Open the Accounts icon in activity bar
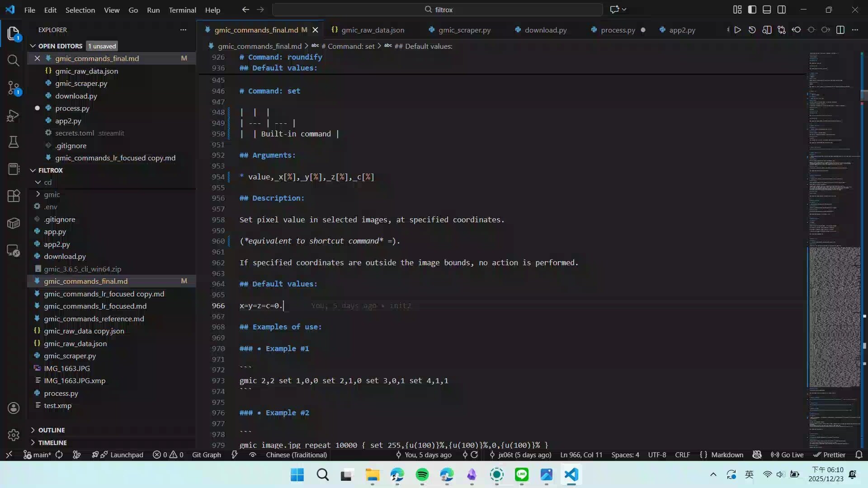This screenshot has height=488, width=868. pos(13,408)
